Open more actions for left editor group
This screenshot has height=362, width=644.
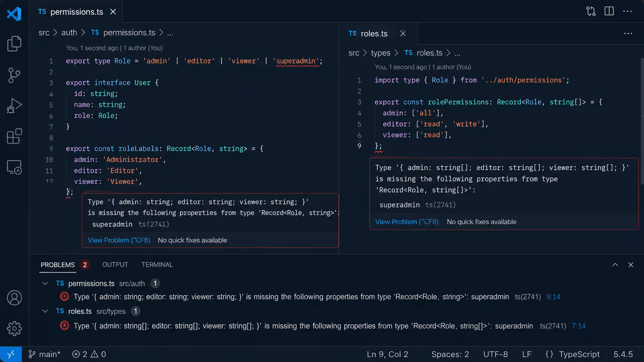(627, 12)
